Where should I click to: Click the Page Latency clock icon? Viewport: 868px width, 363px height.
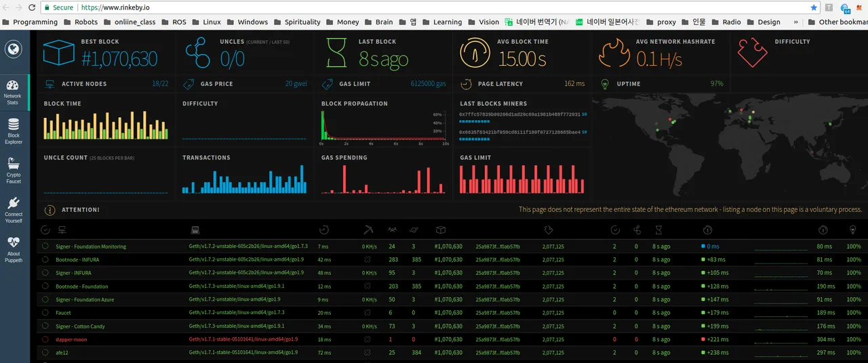pos(465,84)
